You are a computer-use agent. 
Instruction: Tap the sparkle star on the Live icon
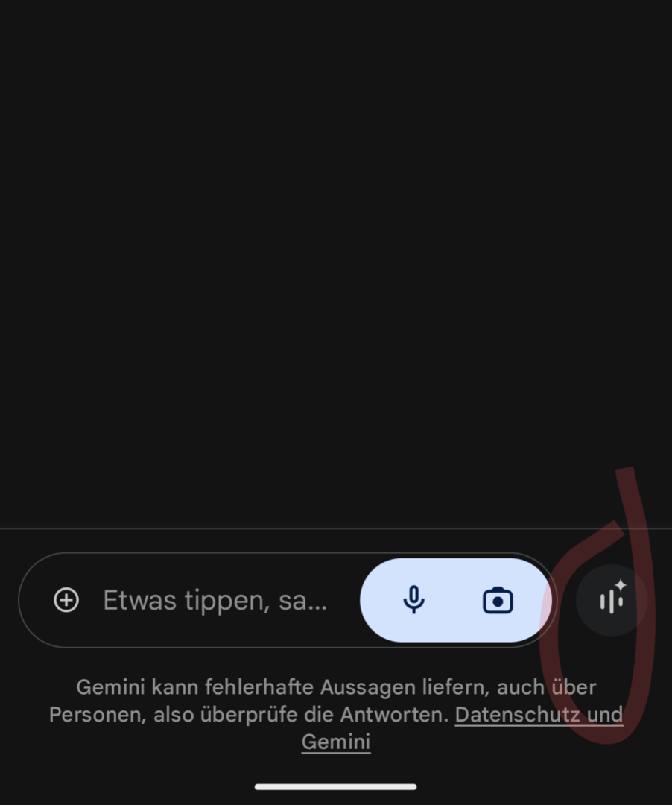coord(621,585)
